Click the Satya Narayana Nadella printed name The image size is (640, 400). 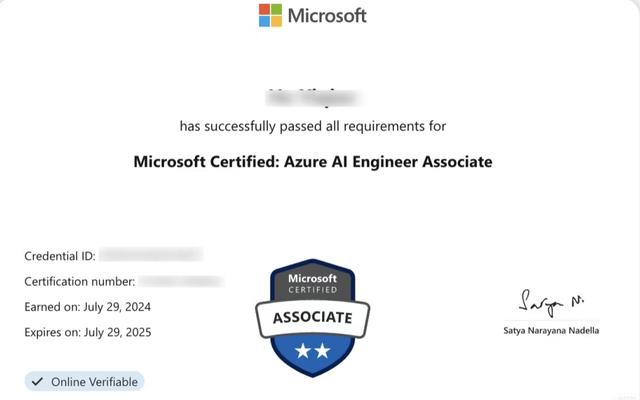pyautogui.click(x=551, y=330)
